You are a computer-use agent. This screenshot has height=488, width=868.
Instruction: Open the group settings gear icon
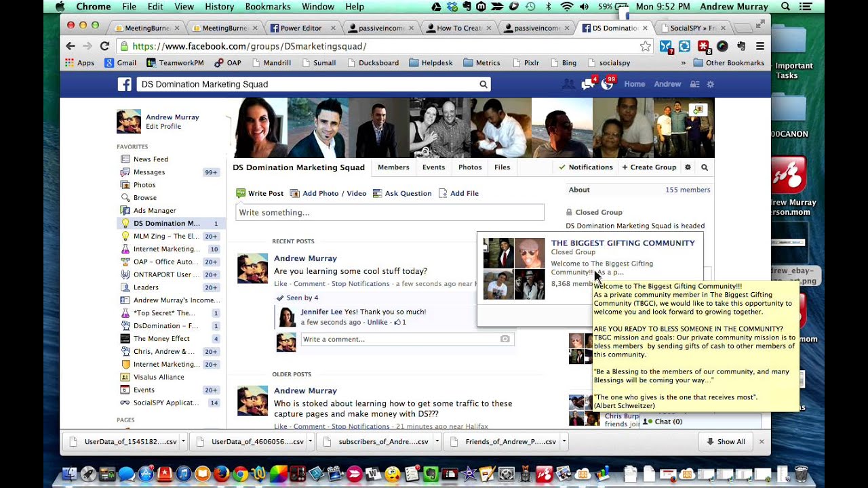[x=688, y=167]
